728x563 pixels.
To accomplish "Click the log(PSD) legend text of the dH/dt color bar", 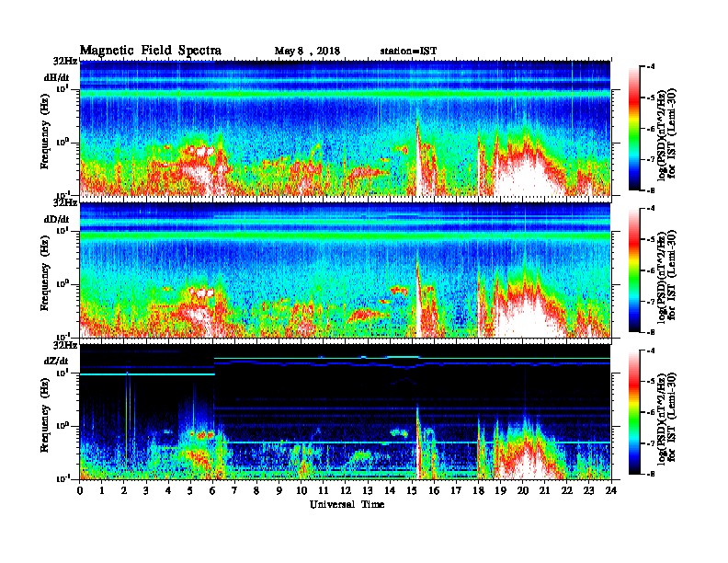I will click(x=666, y=133).
